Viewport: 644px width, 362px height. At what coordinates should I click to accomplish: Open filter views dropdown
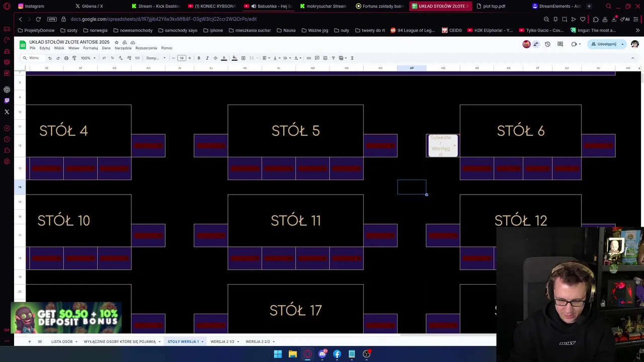[x=343, y=58]
